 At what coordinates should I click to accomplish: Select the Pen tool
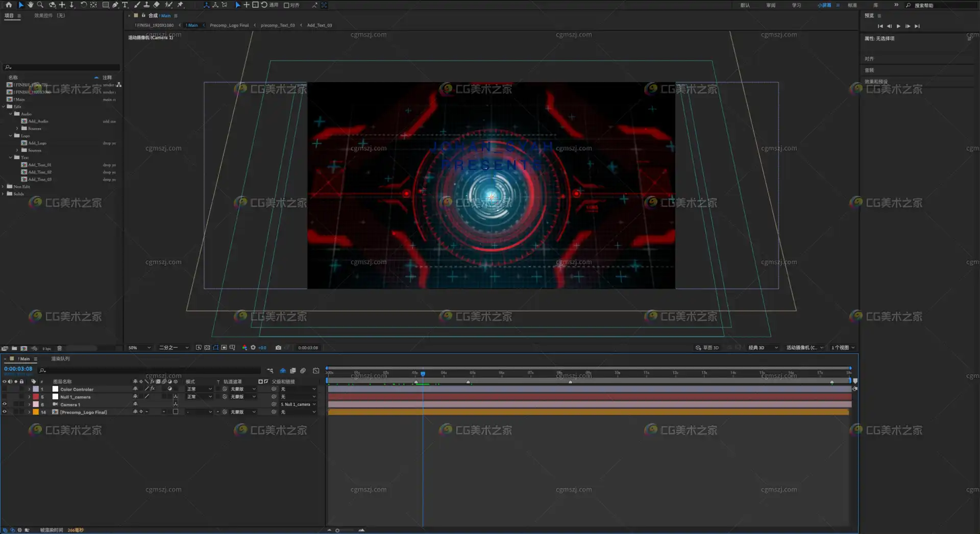pos(115,5)
